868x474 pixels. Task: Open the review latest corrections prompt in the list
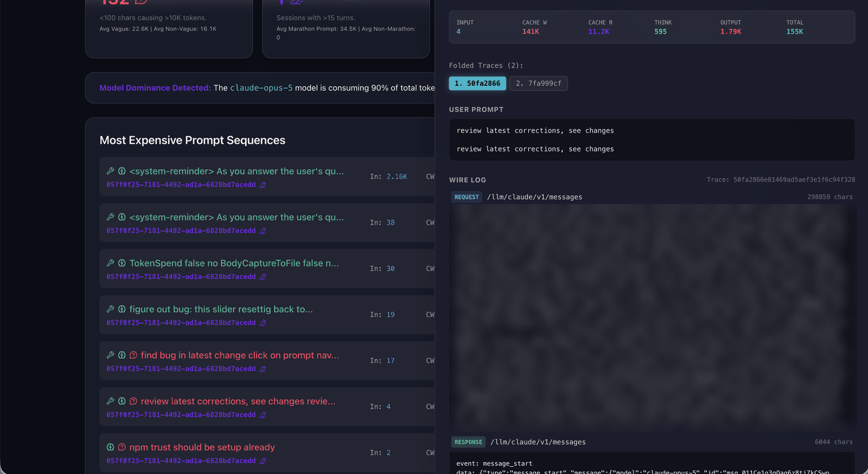(238, 401)
